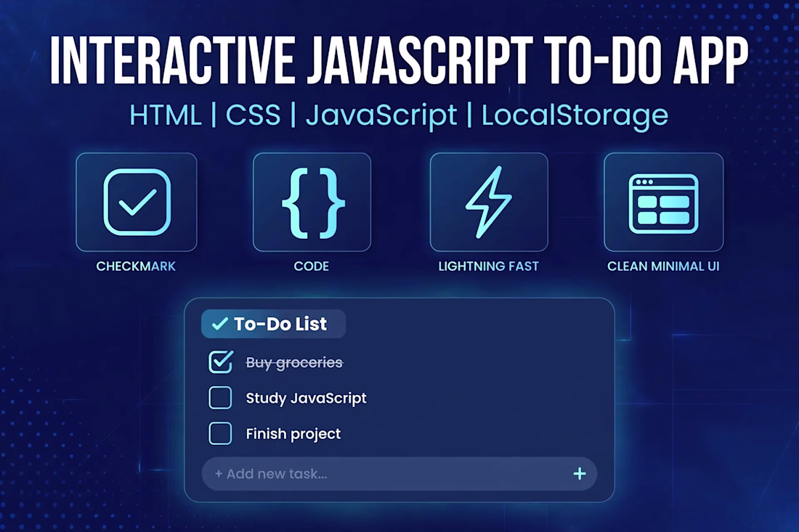The height and width of the screenshot is (532, 799).
Task: Click the CODE caption label
Action: pos(312,266)
